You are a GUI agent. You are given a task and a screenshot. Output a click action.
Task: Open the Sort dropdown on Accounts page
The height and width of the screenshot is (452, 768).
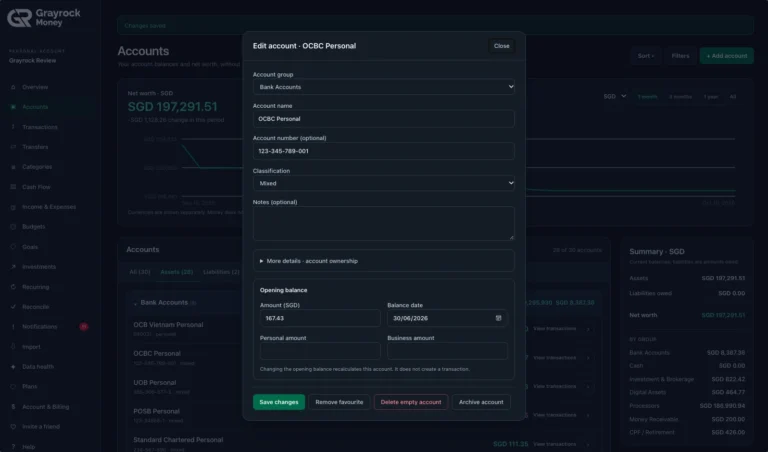(x=646, y=56)
